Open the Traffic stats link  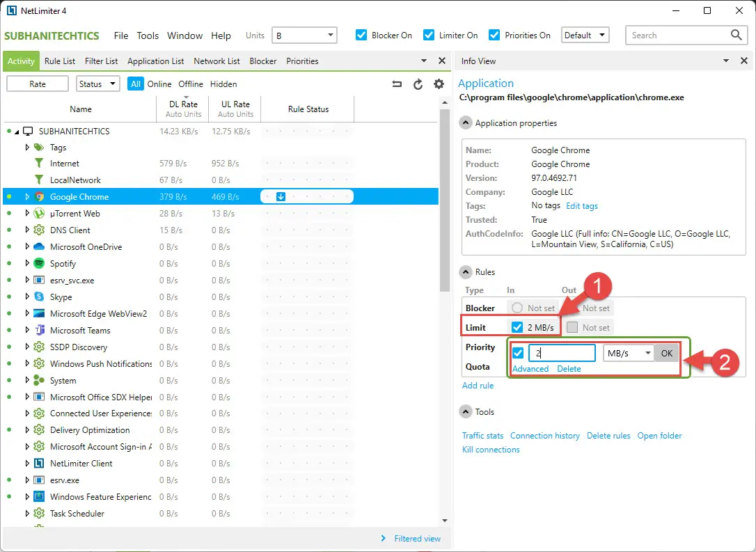coord(482,435)
